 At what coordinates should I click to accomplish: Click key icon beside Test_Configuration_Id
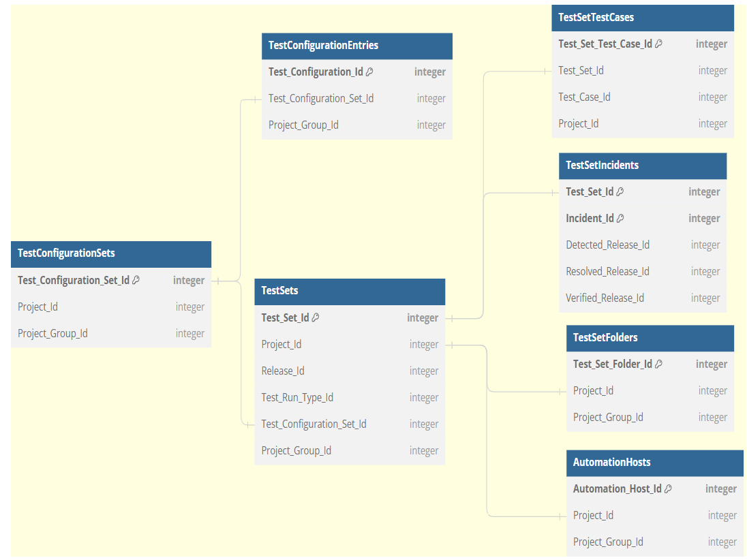point(369,72)
